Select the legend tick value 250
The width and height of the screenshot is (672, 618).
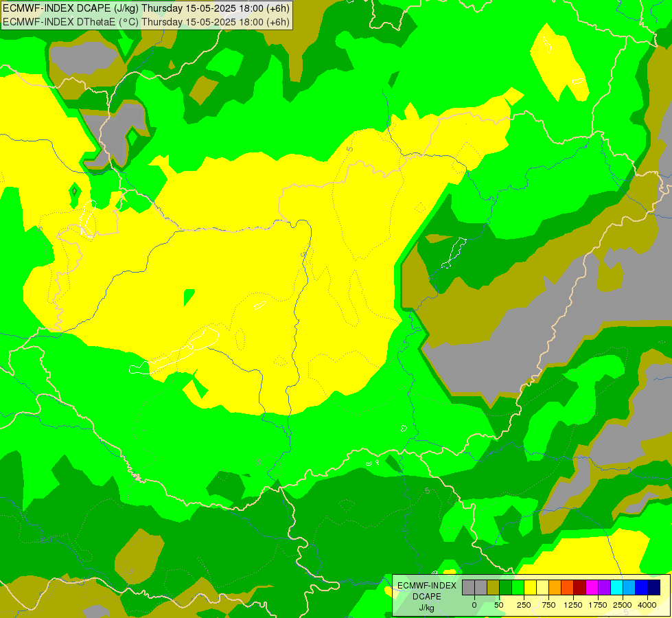(524, 605)
